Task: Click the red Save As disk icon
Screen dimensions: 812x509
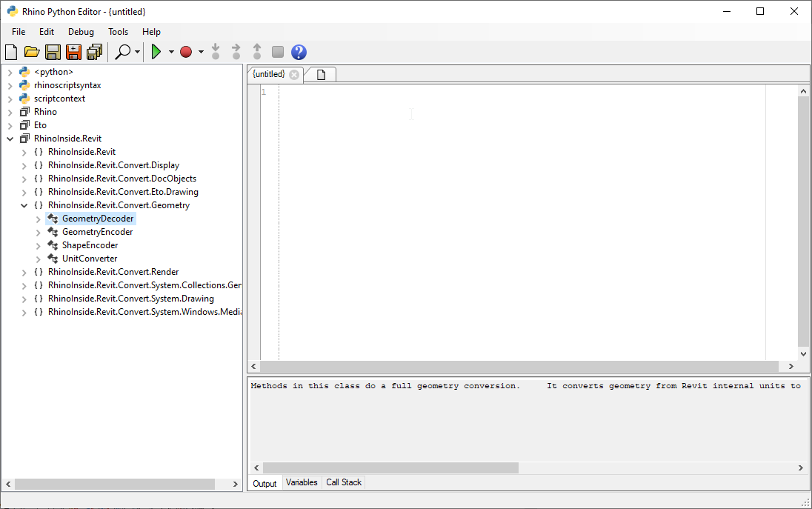Action: [x=73, y=52]
